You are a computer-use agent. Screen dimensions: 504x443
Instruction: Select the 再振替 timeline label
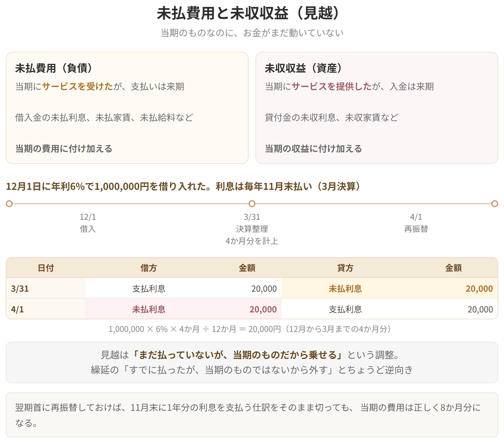click(416, 229)
